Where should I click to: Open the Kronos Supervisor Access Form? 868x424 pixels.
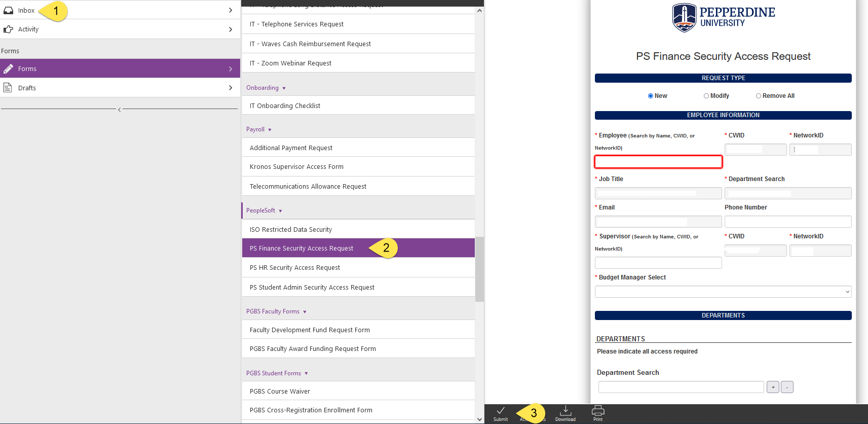296,167
